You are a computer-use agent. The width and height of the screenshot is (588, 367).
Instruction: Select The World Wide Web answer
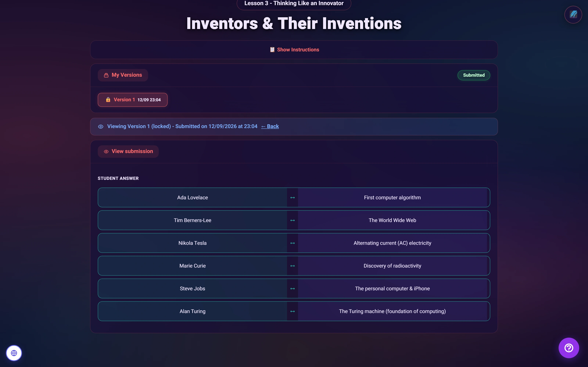pyautogui.click(x=392, y=220)
